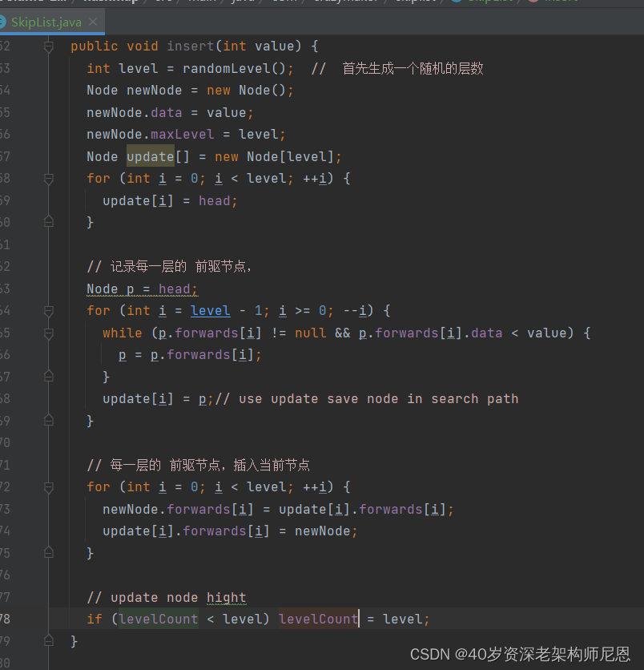The image size is (644, 670).
Task: Click highlighted 'update' variable in Node update[] declaration
Action: 151,156
